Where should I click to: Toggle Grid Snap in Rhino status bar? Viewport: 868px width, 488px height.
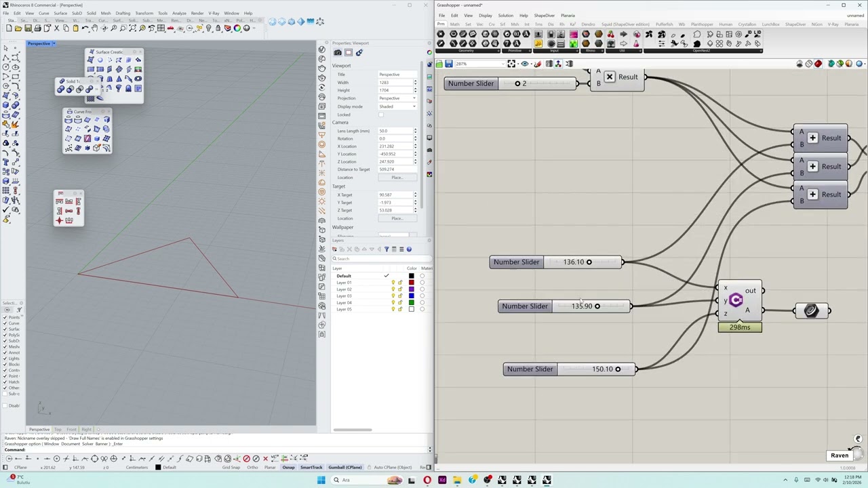(x=231, y=468)
